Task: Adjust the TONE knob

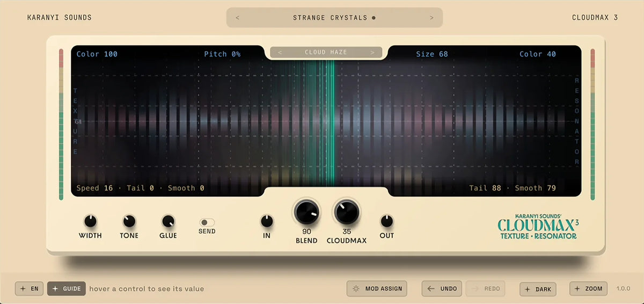Action: (129, 221)
